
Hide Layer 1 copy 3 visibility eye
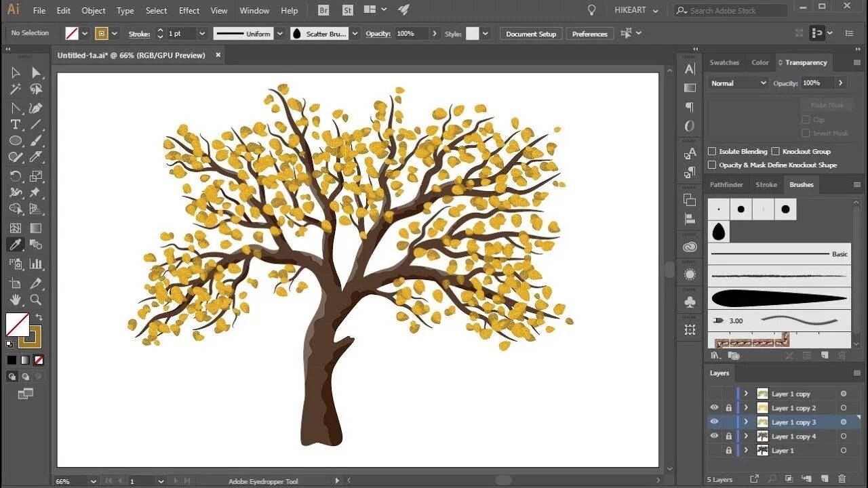click(x=714, y=422)
